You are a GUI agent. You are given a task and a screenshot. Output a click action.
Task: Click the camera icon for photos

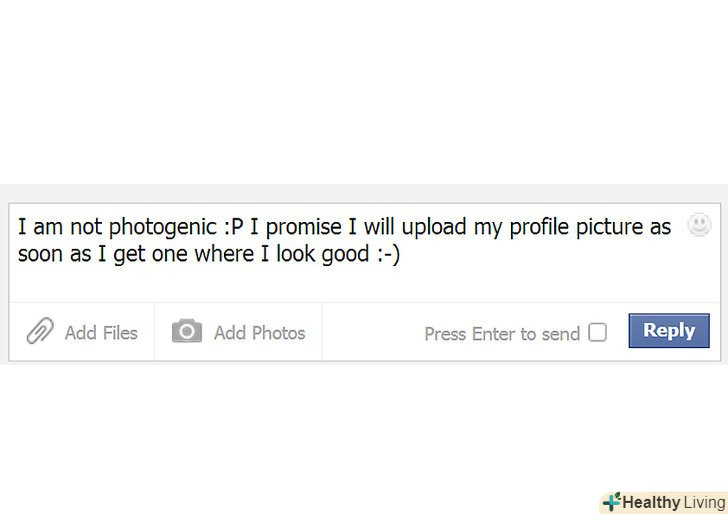187,331
